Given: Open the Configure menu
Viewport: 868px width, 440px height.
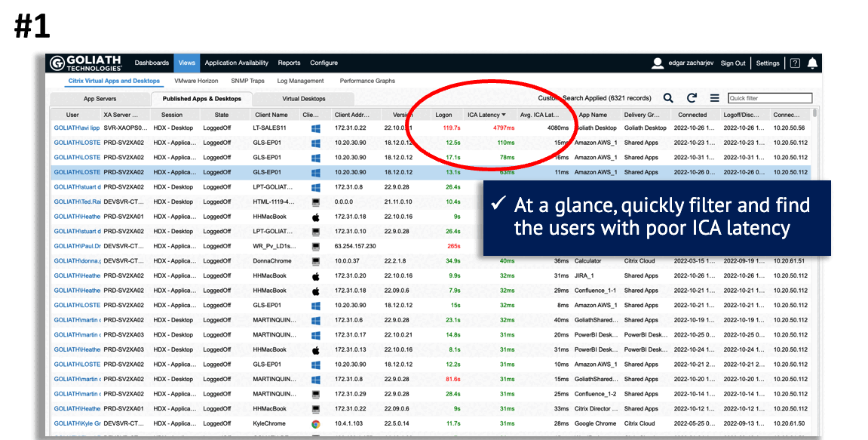Looking at the screenshot, I should pos(324,63).
